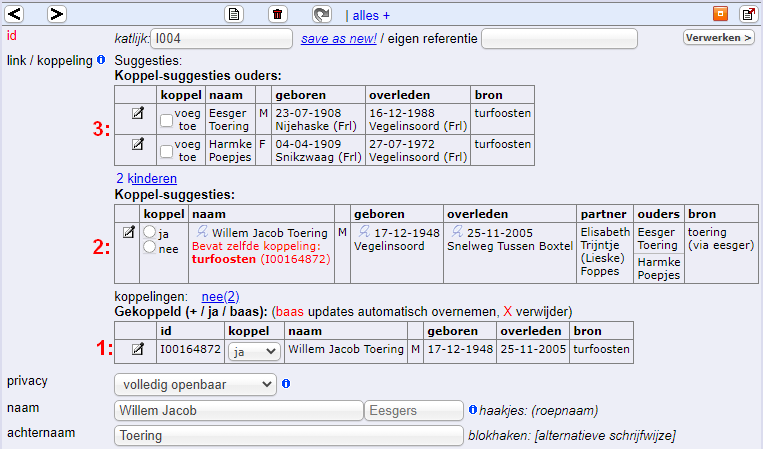Screen dimensions: 763x449
Task: Click name icon before Willem Jacob Toering
Action: tap(202, 231)
